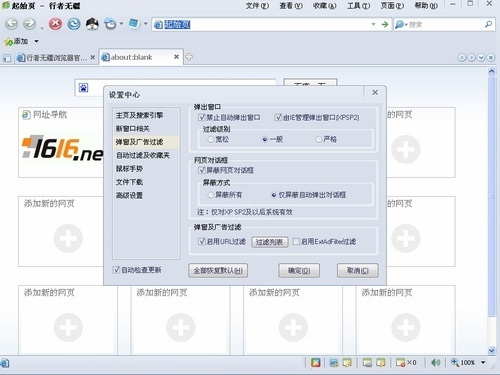Open the 文件 menu
Image resolution: width=500 pixels, height=375 pixels.
[x=257, y=6]
